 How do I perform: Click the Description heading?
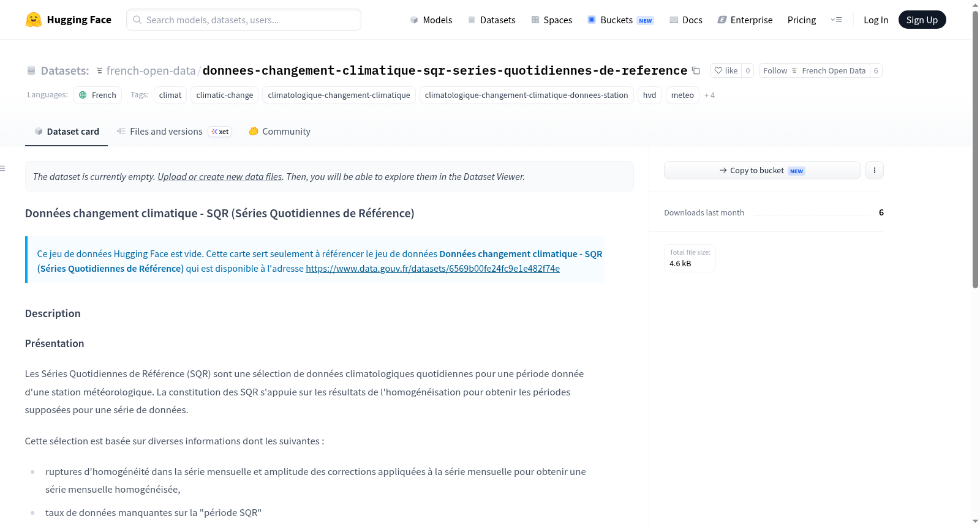coord(53,313)
